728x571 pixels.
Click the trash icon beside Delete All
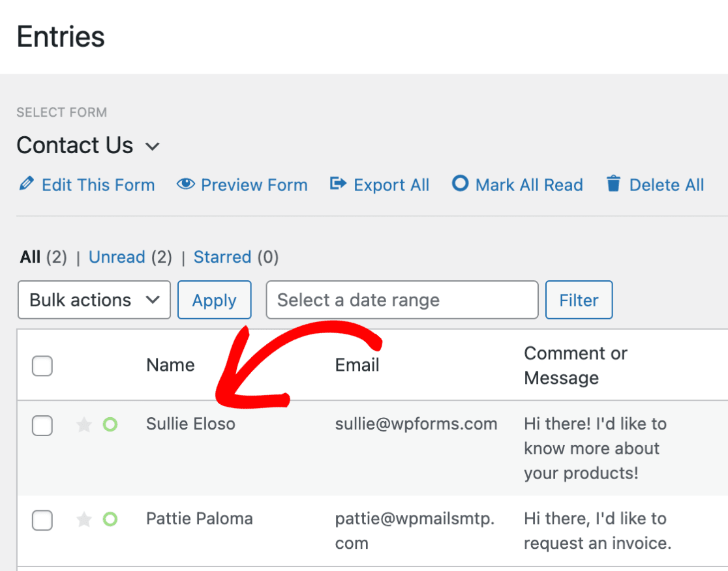[x=613, y=184]
